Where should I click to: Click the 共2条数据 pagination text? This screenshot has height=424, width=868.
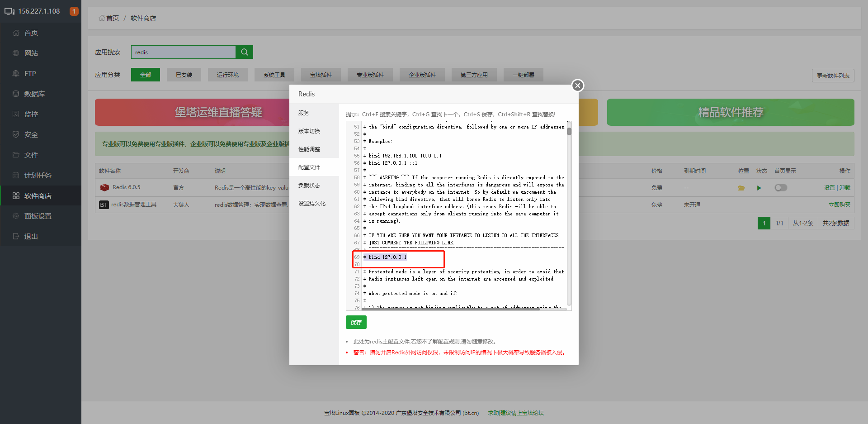836,223
